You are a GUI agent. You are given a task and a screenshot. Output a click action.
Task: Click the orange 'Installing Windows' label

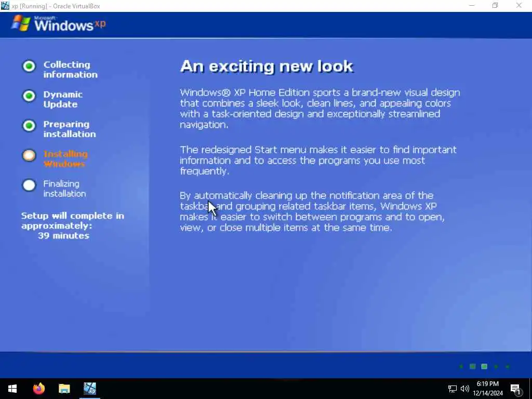(x=65, y=159)
